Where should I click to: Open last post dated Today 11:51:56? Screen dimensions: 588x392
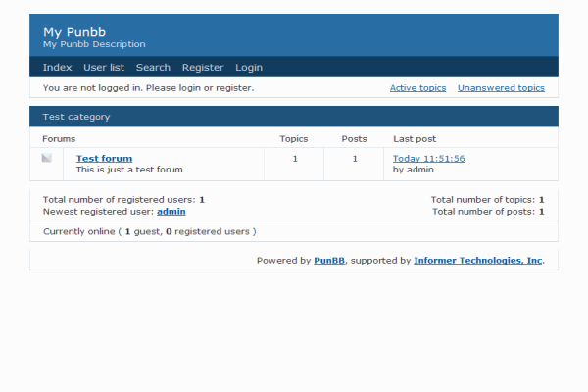[428, 158]
